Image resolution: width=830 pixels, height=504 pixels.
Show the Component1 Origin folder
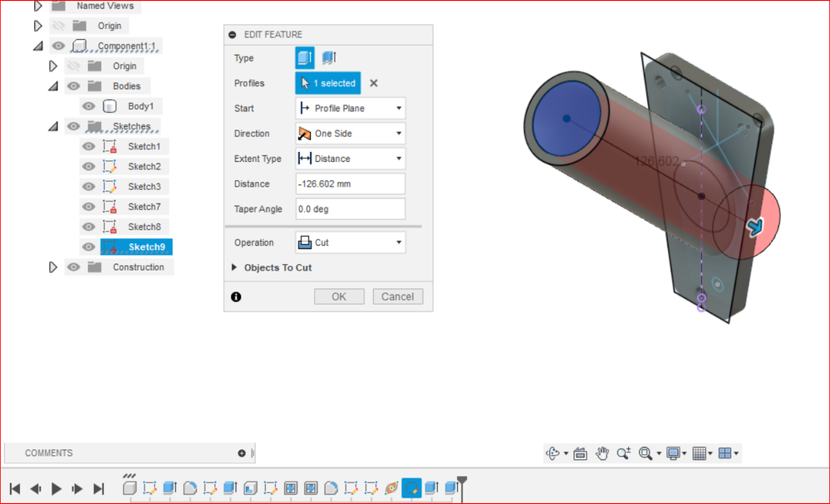pos(74,66)
